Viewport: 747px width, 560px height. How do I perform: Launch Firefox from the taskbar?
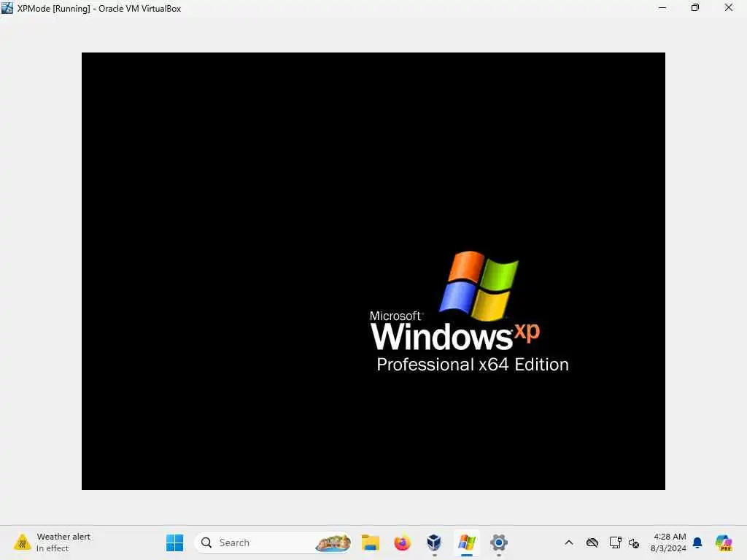[402, 542]
